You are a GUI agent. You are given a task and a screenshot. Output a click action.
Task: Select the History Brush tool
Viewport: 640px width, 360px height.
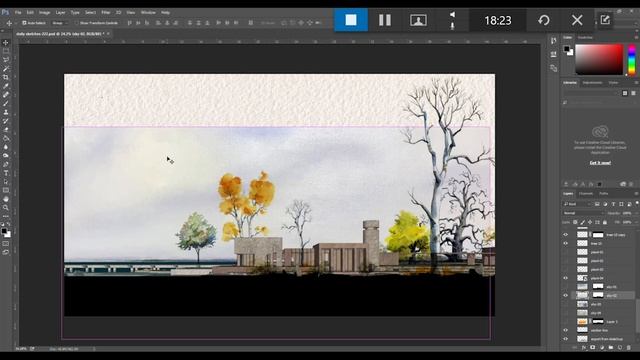click(6, 121)
